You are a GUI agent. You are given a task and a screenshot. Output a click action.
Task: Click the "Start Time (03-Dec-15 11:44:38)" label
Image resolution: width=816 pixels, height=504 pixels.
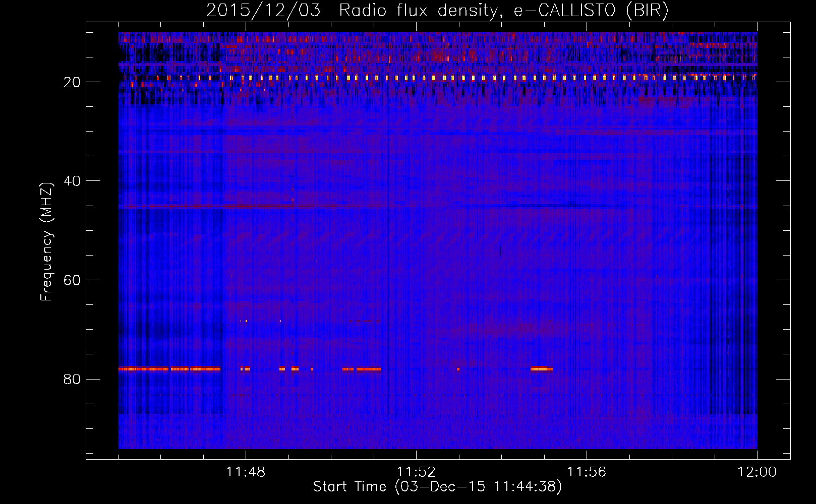pyautogui.click(x=437, y=487)
